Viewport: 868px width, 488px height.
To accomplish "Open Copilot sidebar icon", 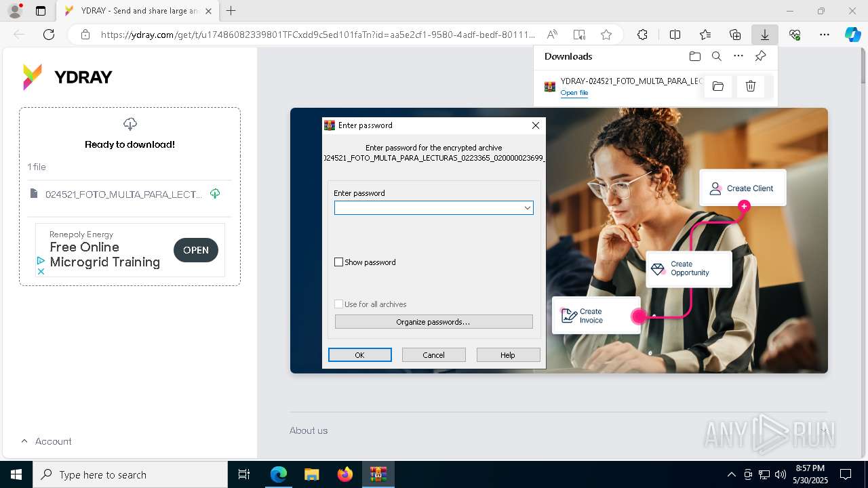I will point(853,35).
